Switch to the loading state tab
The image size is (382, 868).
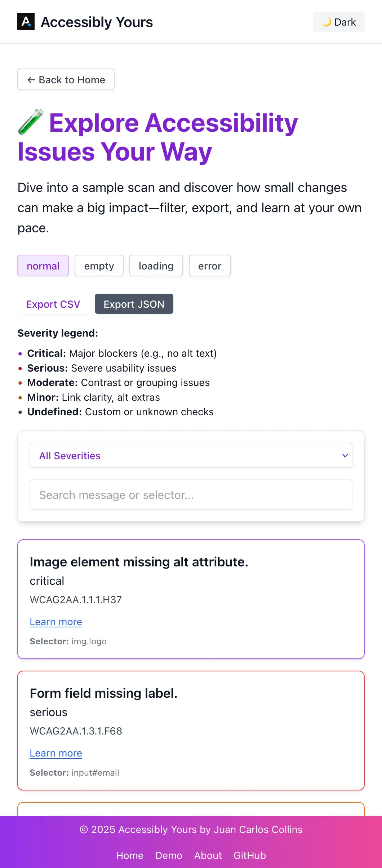(156, 266)
